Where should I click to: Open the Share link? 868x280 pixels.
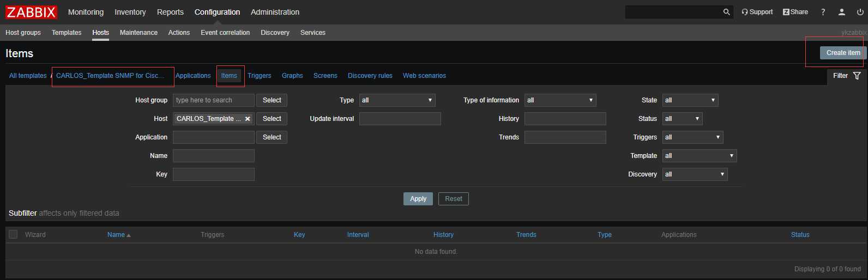[x=795, y=12]
